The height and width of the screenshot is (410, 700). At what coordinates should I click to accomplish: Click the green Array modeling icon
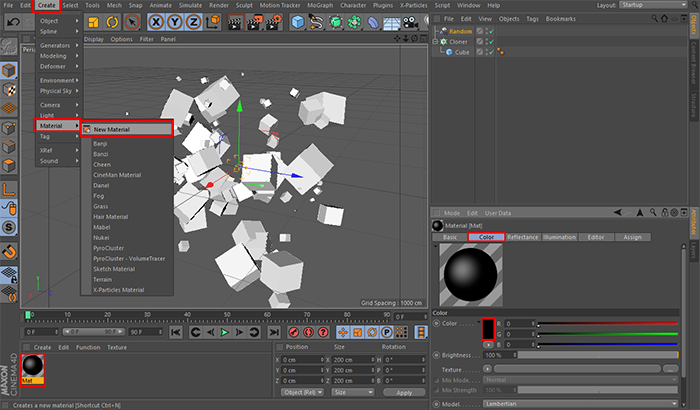pyautogui.click(x=354, y=22)
